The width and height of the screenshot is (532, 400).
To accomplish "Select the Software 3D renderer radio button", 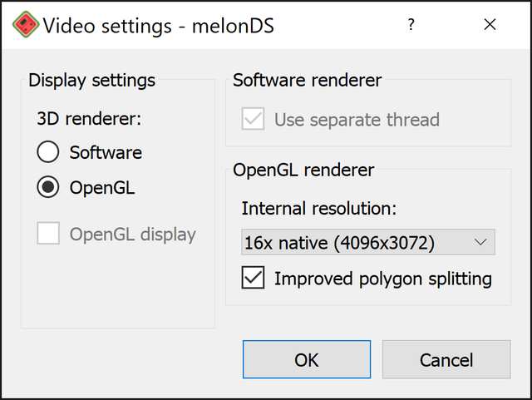I will [x=48, y=152].
